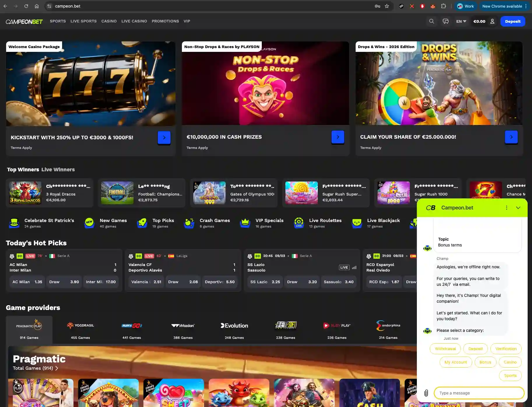Open Celebrate St Patrick's hat icon category
The height and width of the screenshot is (407, 532).
click(14, 223)
